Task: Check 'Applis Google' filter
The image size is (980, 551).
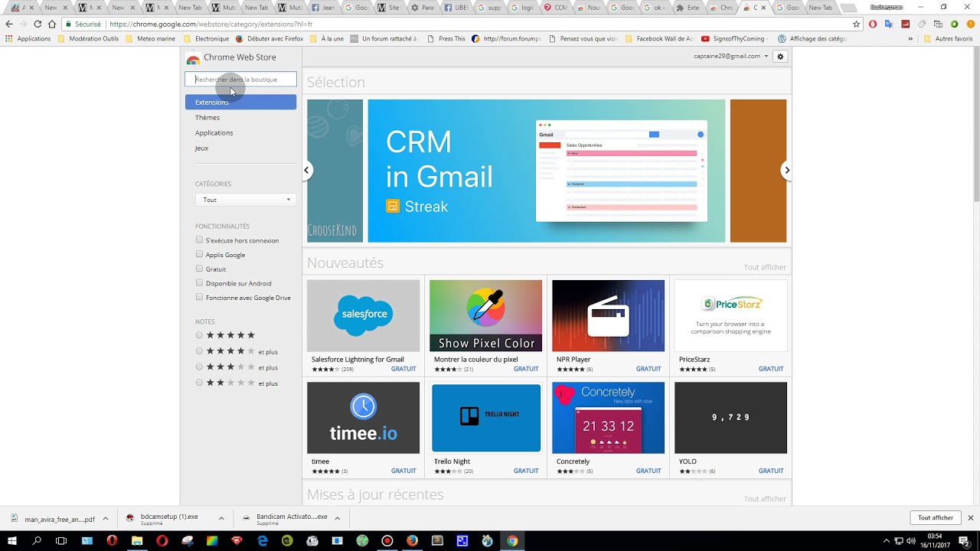Action: coord(199,254)
